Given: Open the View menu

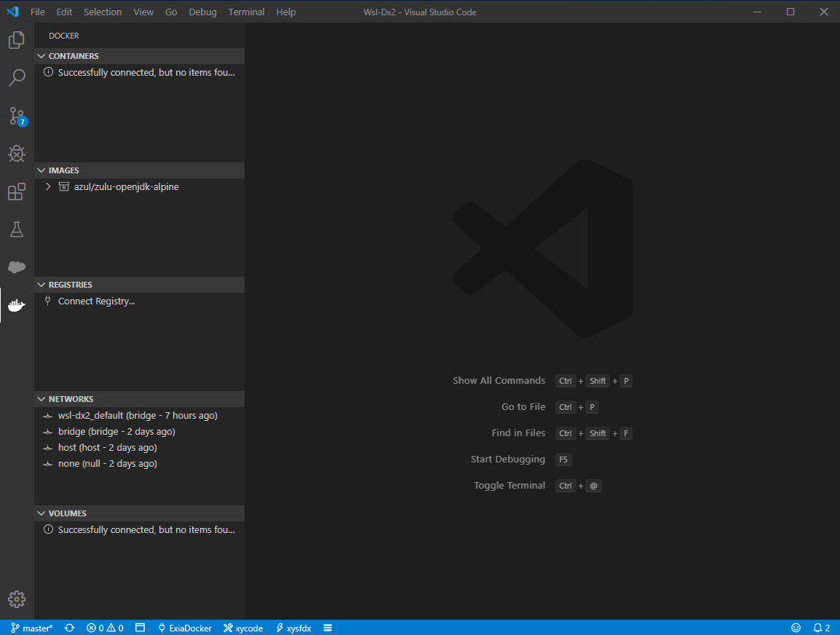Looking at the screenshot, I should (x=143, y=12).
